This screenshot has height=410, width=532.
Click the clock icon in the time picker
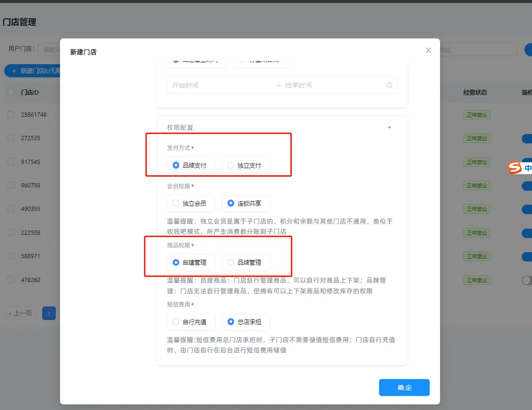click(388, 85)
